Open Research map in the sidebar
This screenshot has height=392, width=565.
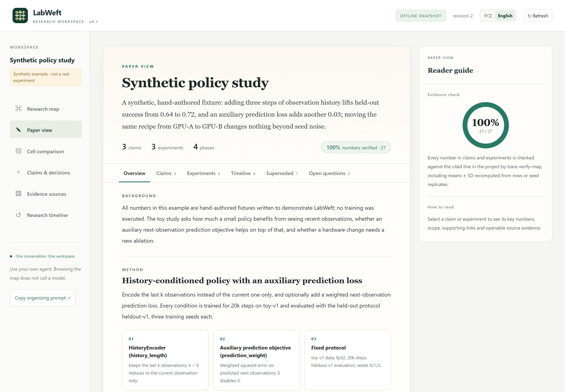pos(46,109)
